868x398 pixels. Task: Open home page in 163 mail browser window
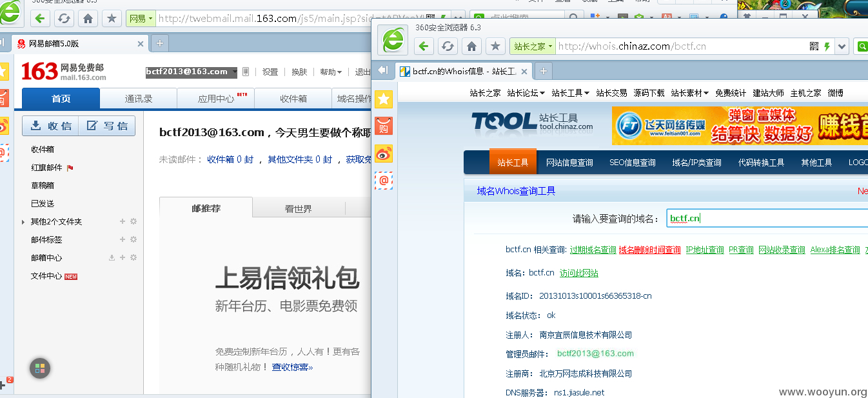coord(88,19)
